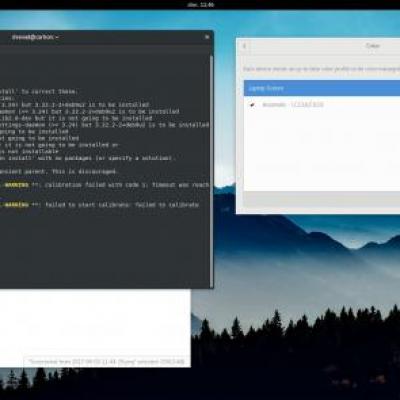
Task: Click the bottom toolbar of Color window
Action: 322,199
